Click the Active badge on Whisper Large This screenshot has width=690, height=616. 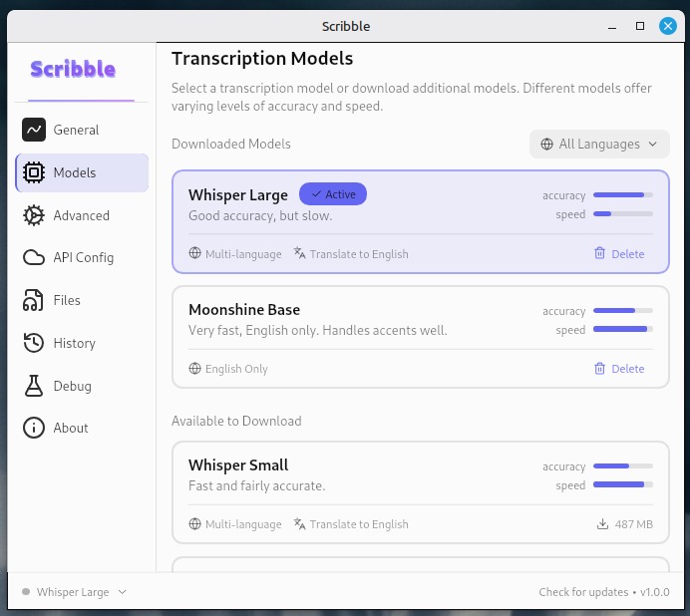click(333, 194)
